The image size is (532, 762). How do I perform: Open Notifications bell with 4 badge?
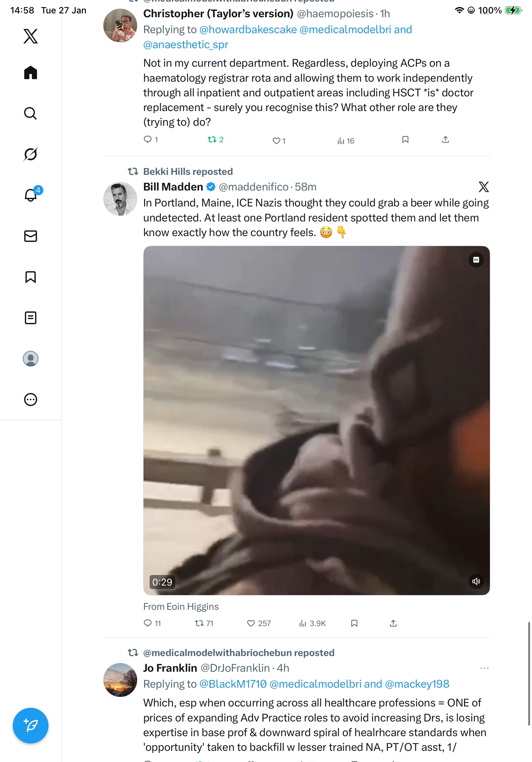pos(31,195)
